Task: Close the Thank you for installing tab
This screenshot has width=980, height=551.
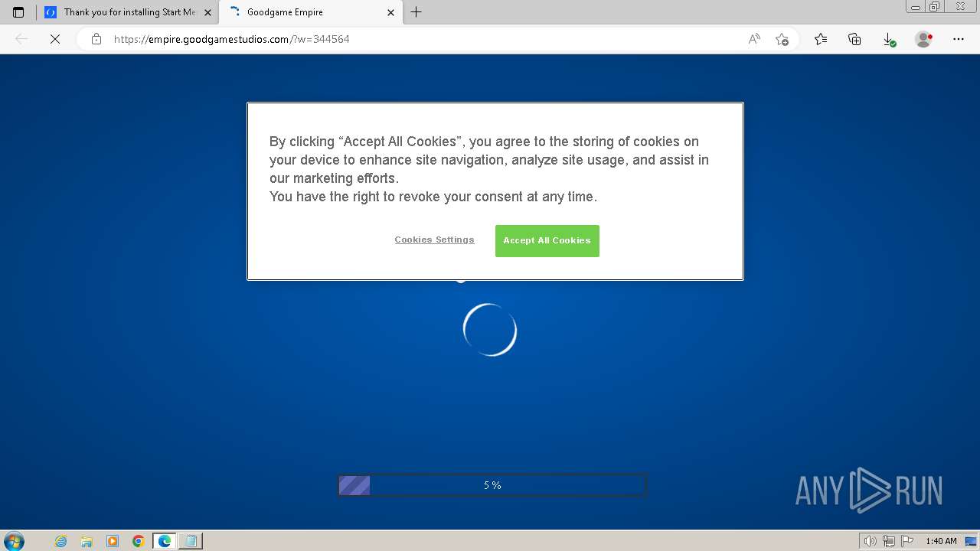Action: pos(207,12)
